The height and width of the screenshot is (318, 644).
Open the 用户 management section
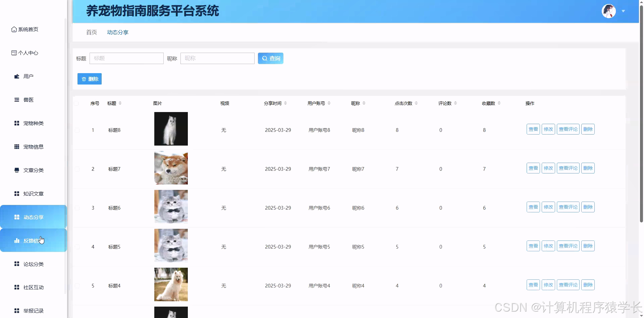click(x=28, y=76)
